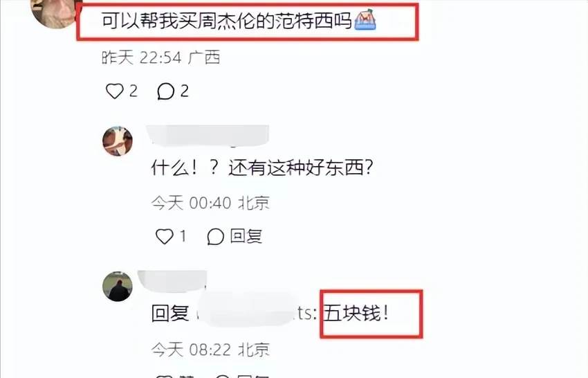Click comment text 什么!?还有这种好东西?
Image resolution: width=588 pixels, height=378 pixels.
[262, 168]
